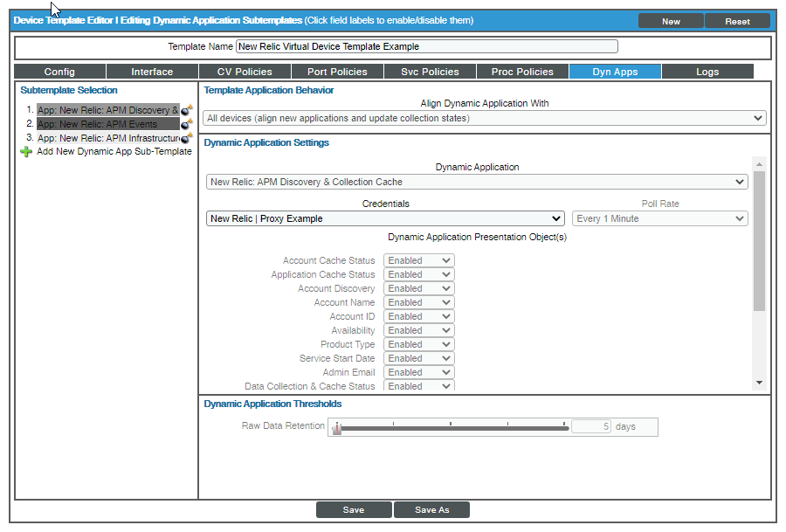The width and height of the screenshot is (786, 532).
Task: Click Add New Dynamic App Sub-Template
Action: click(x=114, y=151)
